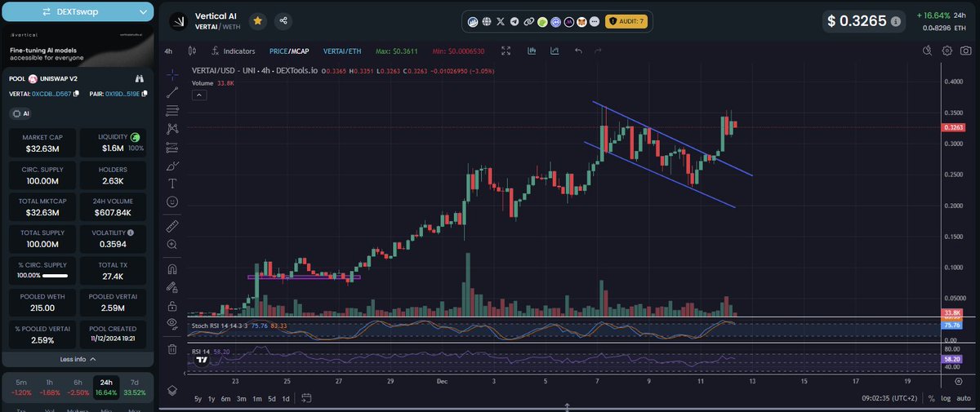Open the Indicators menu
This screenshot has width=980, height=412.
(x=233, y=51)
